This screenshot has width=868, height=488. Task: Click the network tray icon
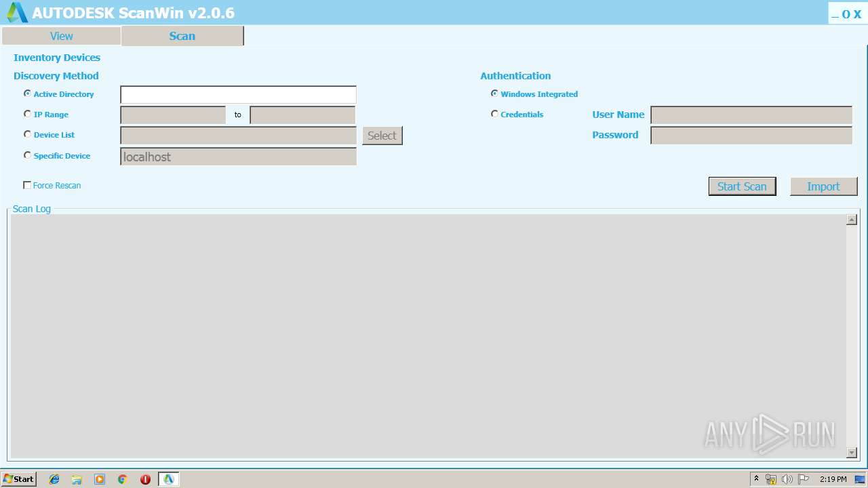pyautogui.click(x=771, y=479)
